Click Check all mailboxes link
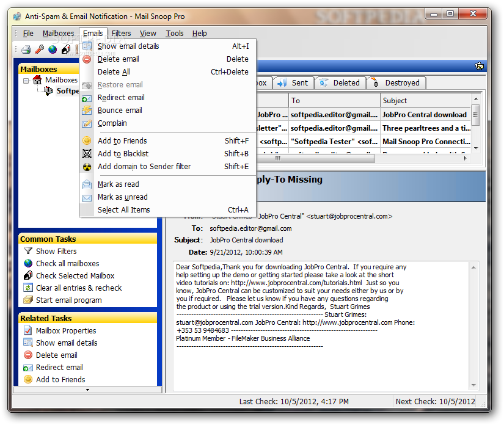This screenshot has width=504, height=425. coord(67,263)
